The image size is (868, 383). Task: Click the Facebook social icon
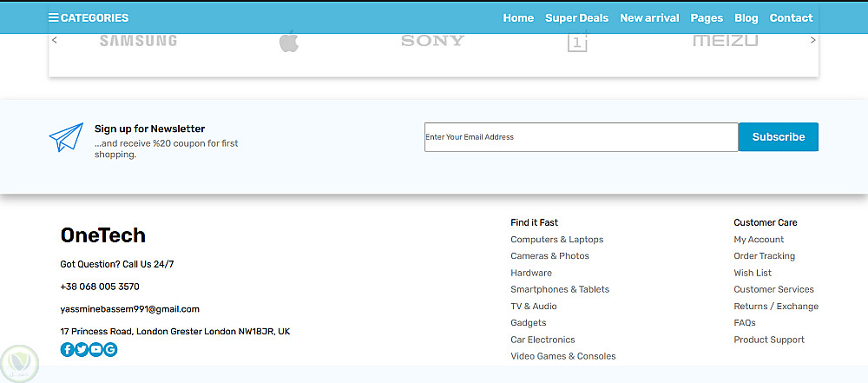click(x=67, y=350)
